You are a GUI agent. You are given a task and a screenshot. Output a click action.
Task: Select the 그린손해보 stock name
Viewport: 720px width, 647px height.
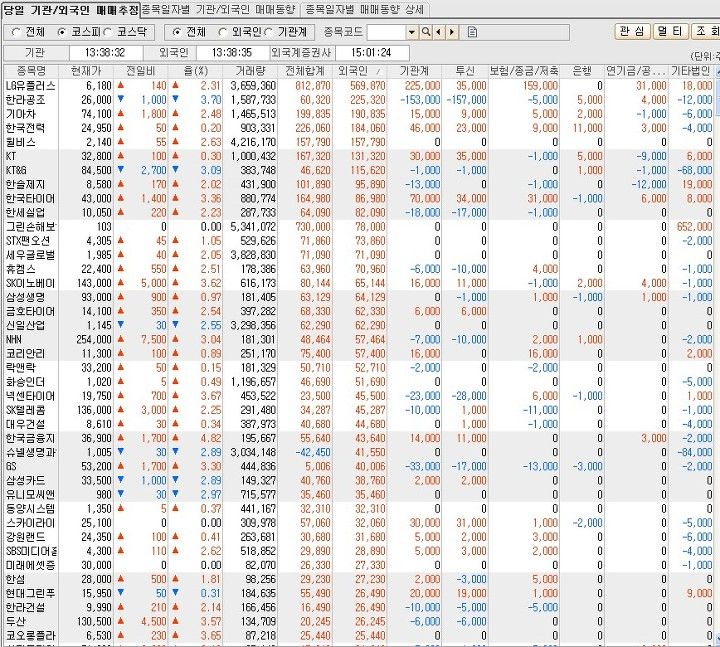pyautogui.click(x=31, y=227)
